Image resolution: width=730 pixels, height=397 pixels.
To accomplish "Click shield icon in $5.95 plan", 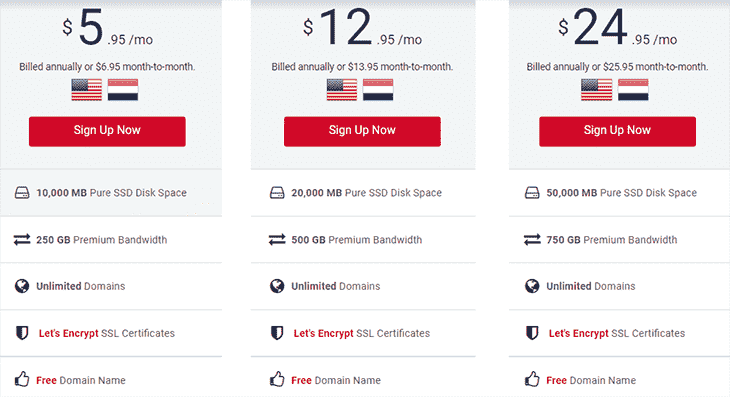I will (22, 333).
